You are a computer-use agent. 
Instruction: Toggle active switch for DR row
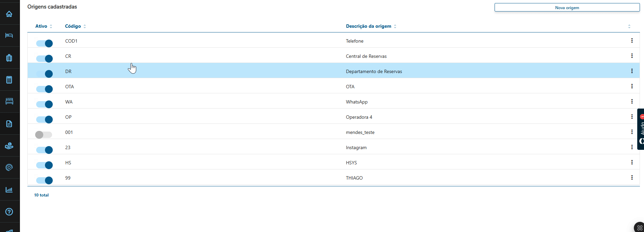point(44,74)
